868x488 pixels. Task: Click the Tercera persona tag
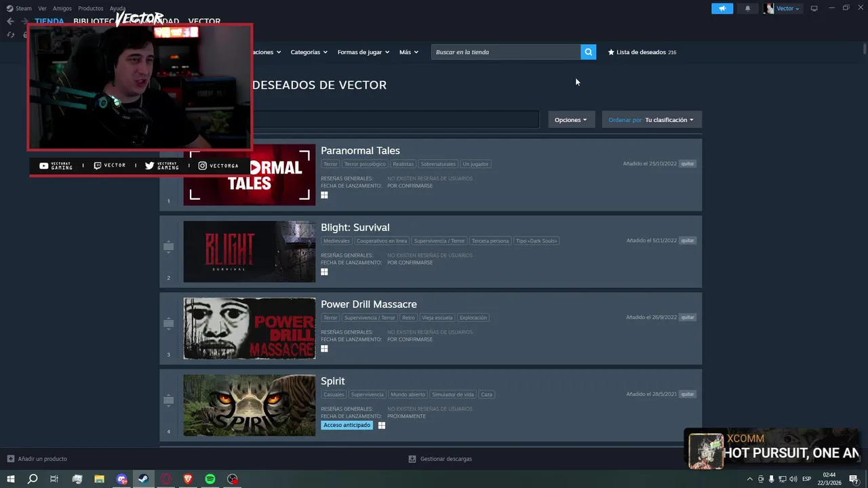[x=490, y=241]
